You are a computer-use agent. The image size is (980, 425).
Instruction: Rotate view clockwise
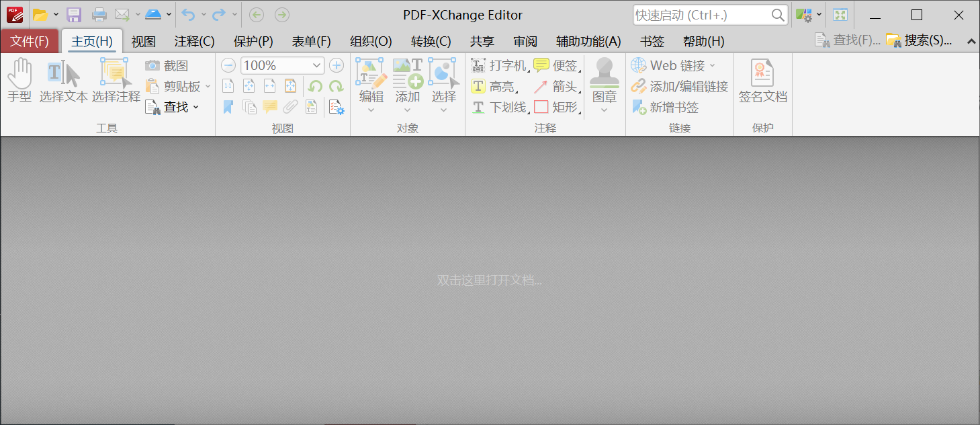click(336, 86)
